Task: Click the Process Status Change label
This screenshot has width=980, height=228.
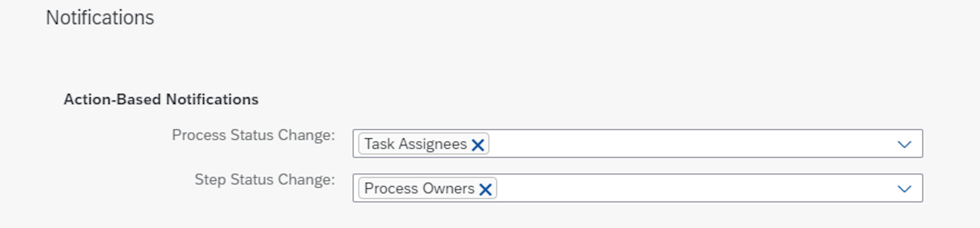Action: point(253,135)
